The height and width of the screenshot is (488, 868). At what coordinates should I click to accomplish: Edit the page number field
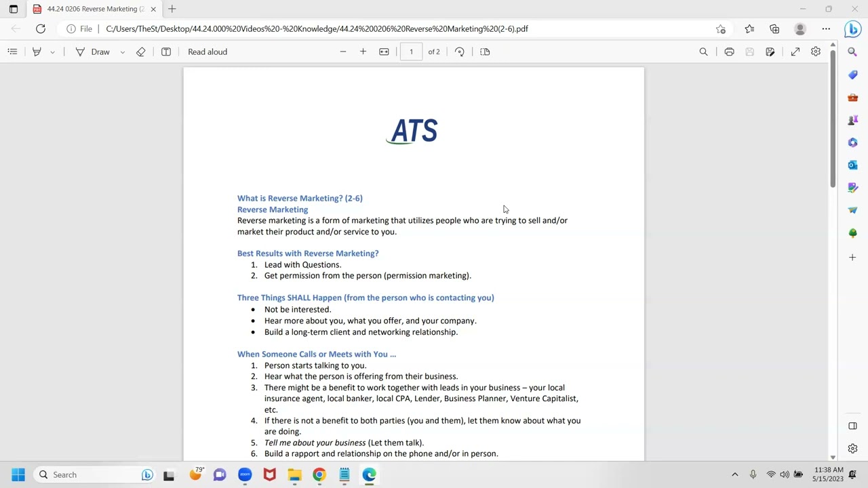411,52
